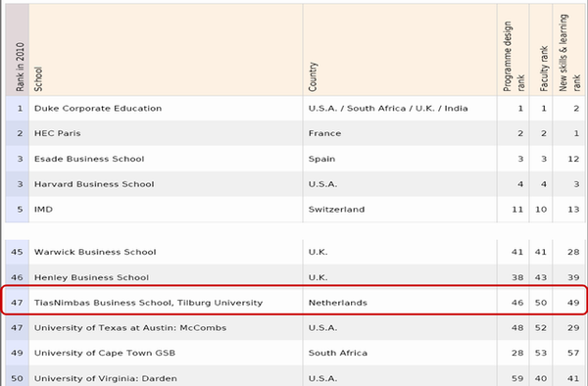Image resolution: width=588 pixels, height=386 pixels.
Task: Select the Switzerland country cell
Action: (336, 210)
